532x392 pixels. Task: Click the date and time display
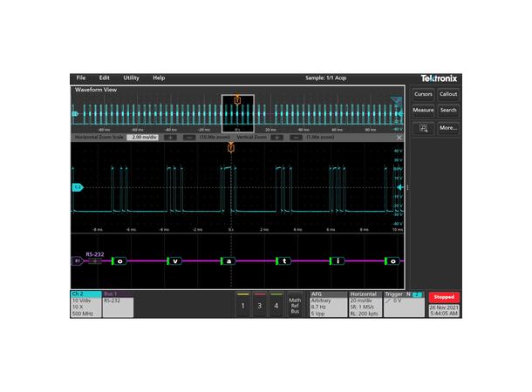[x=444, y=311]
